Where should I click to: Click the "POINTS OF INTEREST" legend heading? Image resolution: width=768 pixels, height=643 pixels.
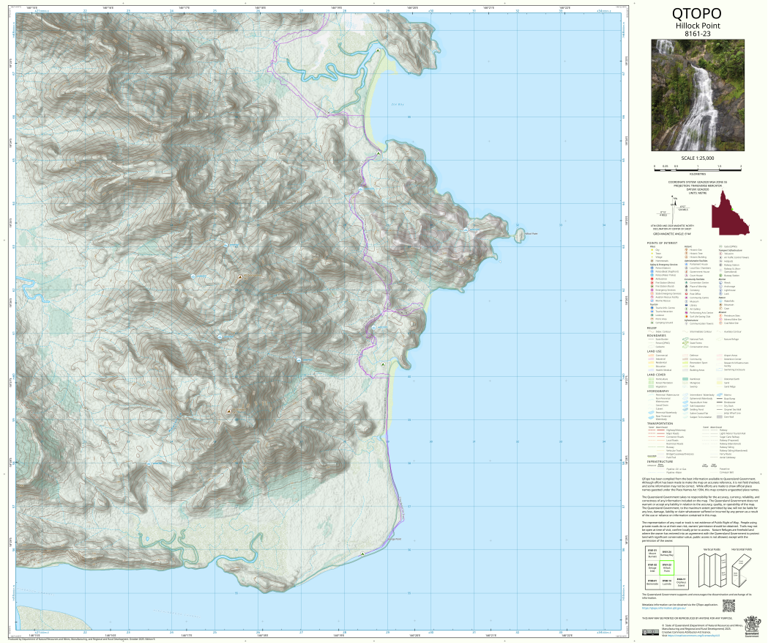pyautogui.click(x=662, y=243)
